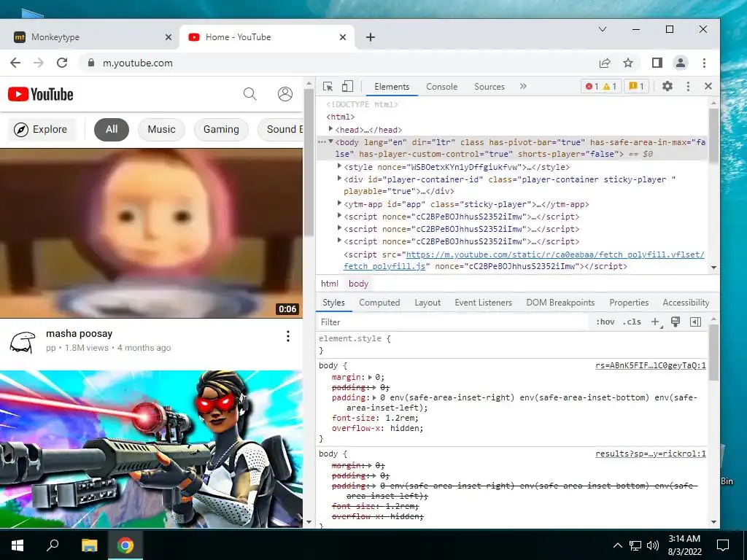The image size is (747, 560).
Task: Expand the ytm-app element node
Action: point(339,203)
